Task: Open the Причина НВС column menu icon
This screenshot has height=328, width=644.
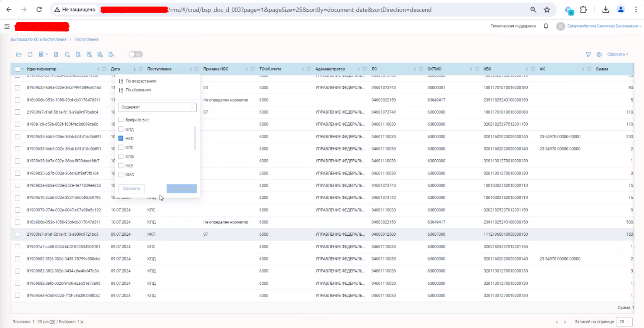Action: (x=253, y=69)
